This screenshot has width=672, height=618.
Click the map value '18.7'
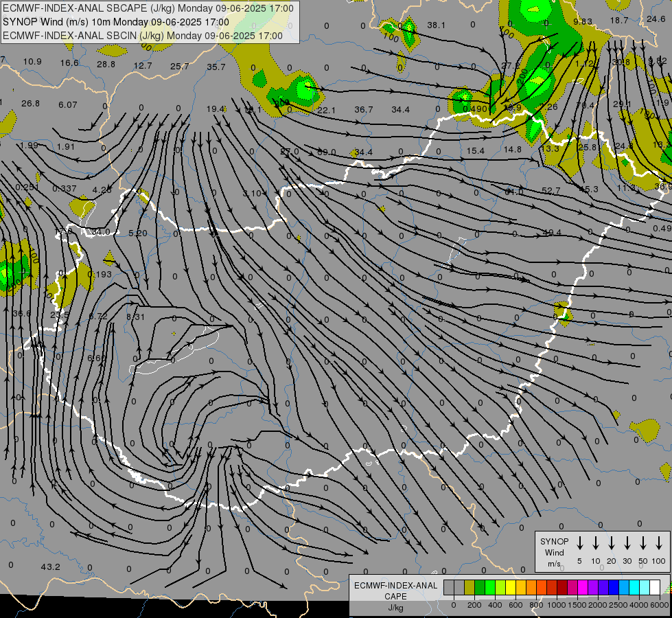coord(619,20)
